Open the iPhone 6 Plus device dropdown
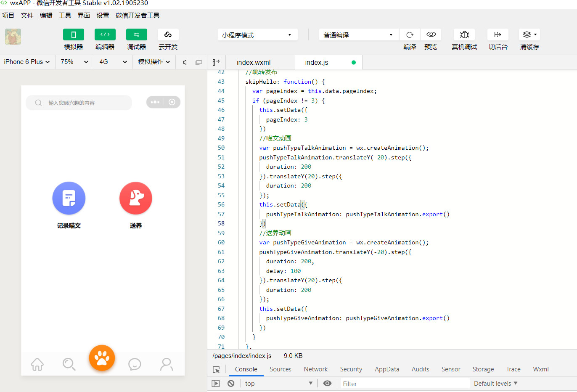577x392 pixels. [27, 62]
